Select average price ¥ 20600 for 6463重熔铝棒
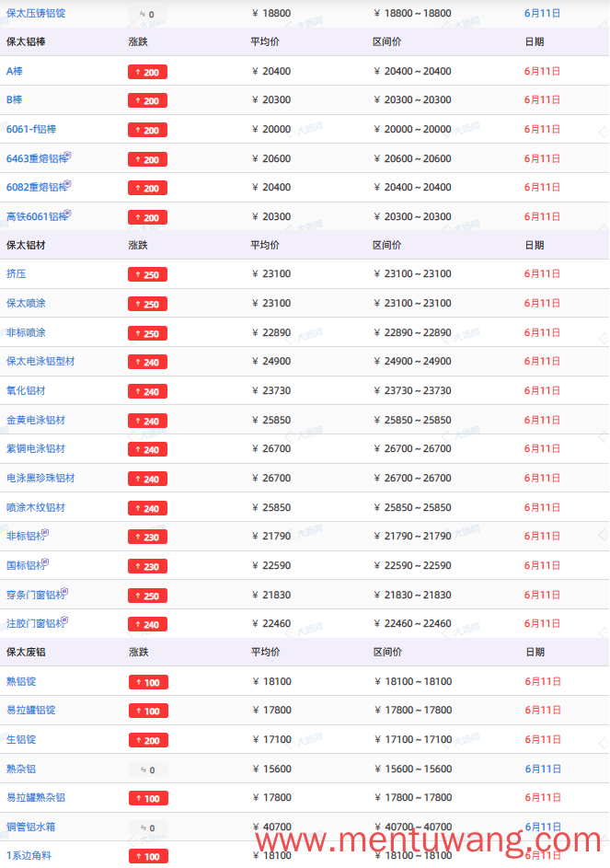 [271, 159]
